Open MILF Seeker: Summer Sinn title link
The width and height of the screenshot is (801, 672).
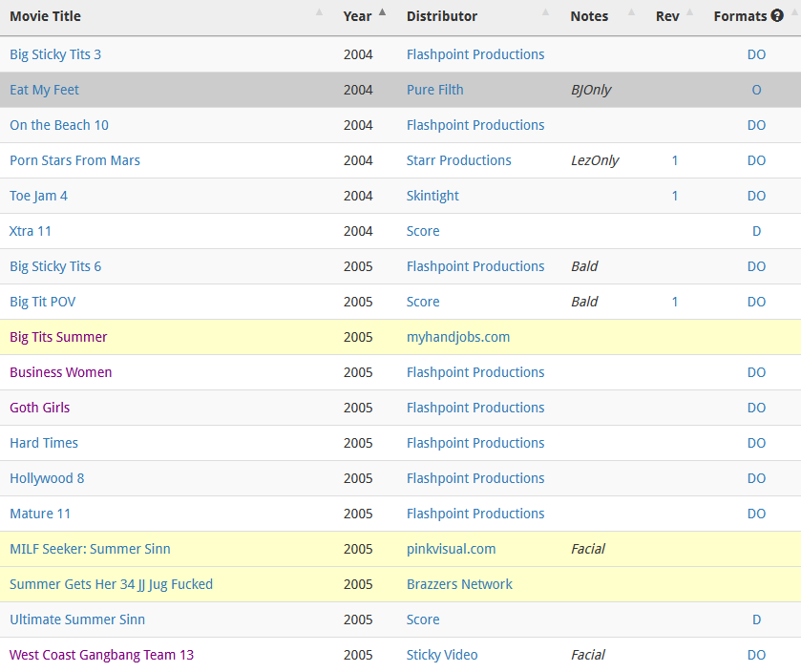90,549
